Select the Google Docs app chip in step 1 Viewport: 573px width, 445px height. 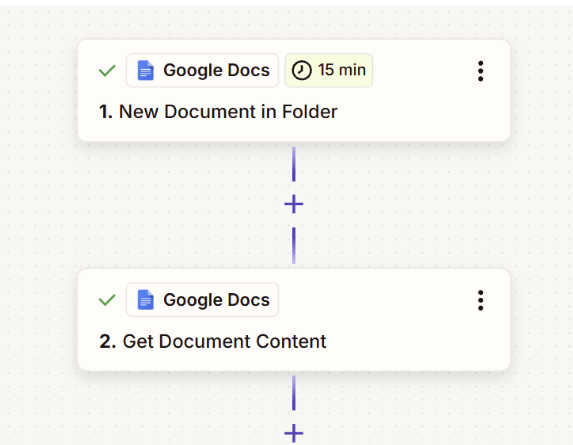coord(202,70)
